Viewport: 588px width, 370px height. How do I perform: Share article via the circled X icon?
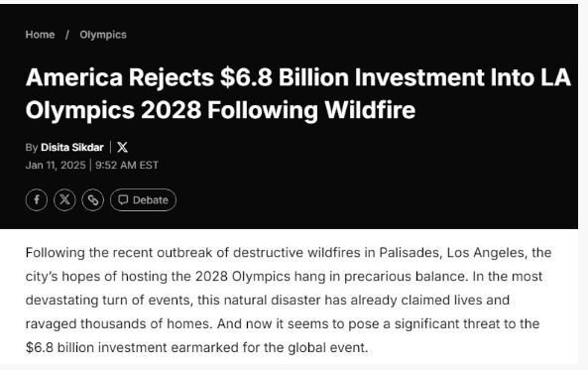64,199
